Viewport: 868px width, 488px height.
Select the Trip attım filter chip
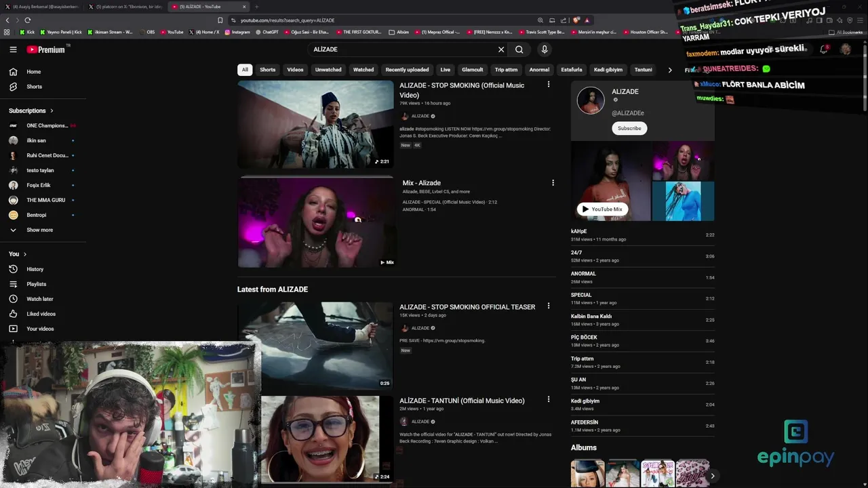click(506, 70)
